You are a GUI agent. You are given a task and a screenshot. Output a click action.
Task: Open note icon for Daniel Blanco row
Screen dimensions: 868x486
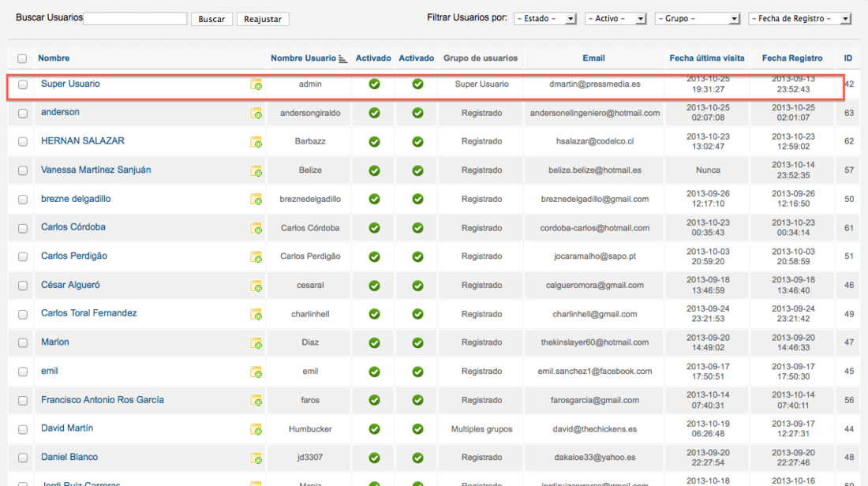click(x=256, y=458)
